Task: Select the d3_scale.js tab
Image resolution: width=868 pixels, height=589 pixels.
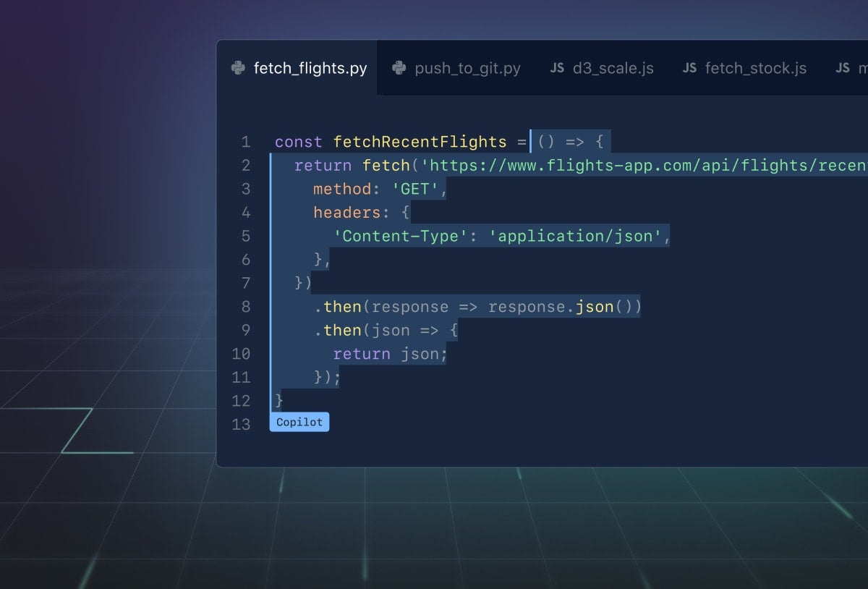Action: pos(613,69)
